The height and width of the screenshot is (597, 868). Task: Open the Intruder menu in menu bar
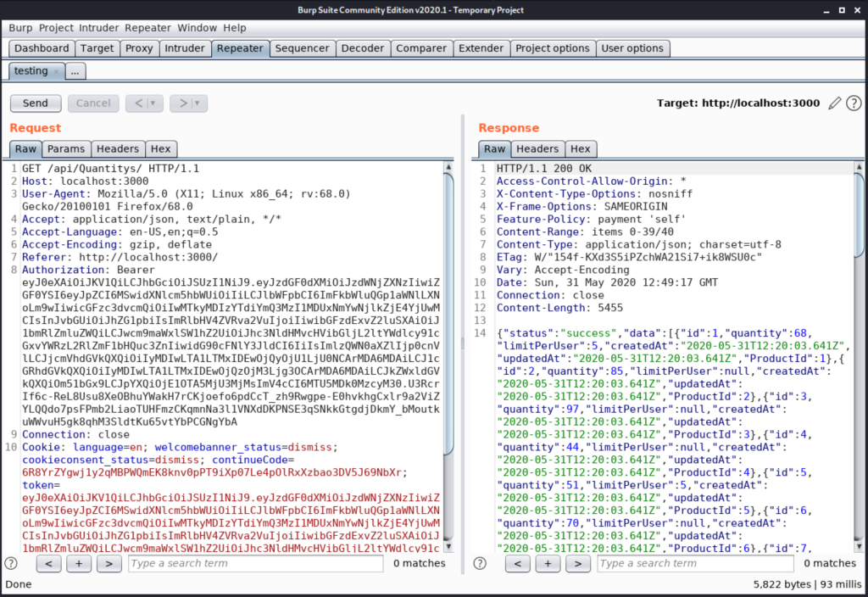pyautogui.click(x=99, y=28)
